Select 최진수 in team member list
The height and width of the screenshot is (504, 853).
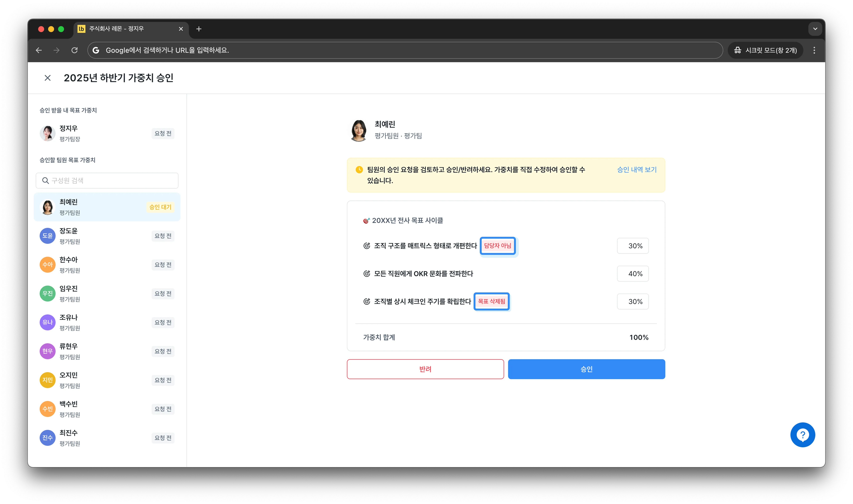(107, 438)
